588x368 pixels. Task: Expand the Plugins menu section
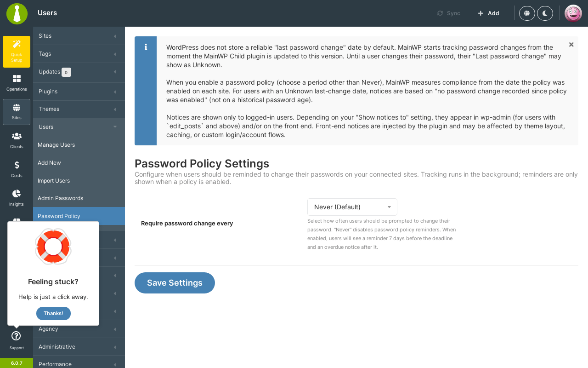[x=79, y=92]
